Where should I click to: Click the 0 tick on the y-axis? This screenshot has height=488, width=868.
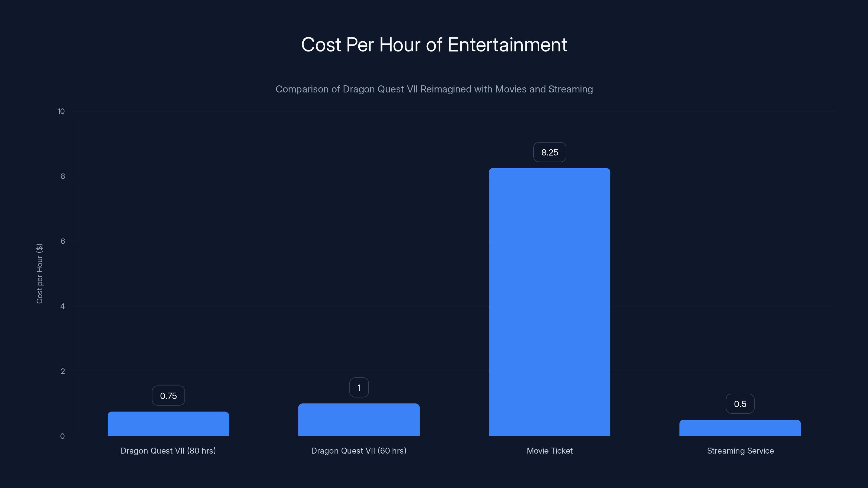coord(63,435)
